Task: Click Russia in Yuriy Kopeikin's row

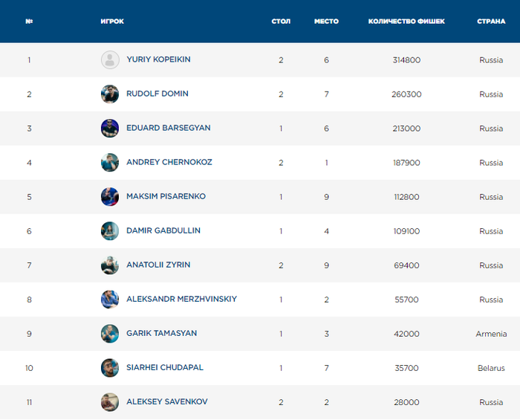Action: point(491,60)
